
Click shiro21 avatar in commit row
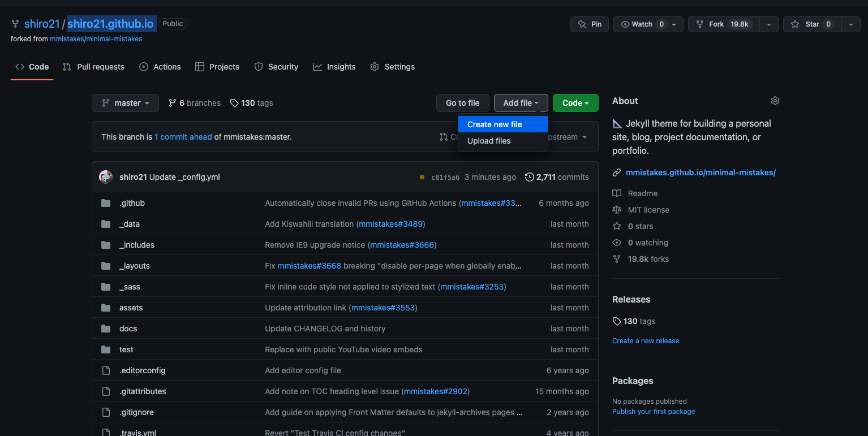tap(106, 177)
